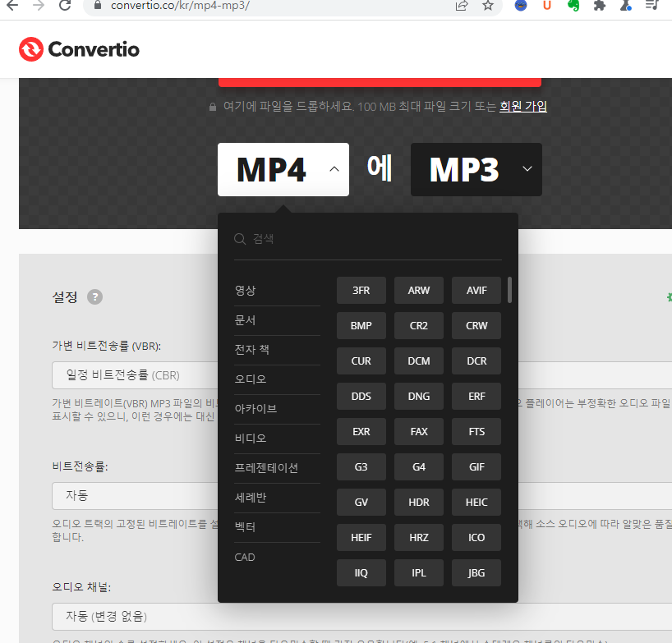672x643 pixels.
Task: Select the 문서 category
Action: pos(277,320)
